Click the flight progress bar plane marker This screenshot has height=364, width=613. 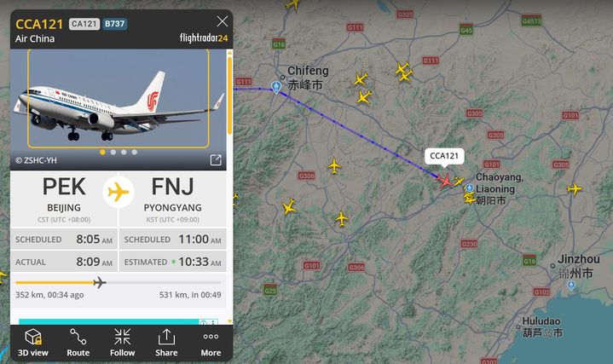point(100,282)
